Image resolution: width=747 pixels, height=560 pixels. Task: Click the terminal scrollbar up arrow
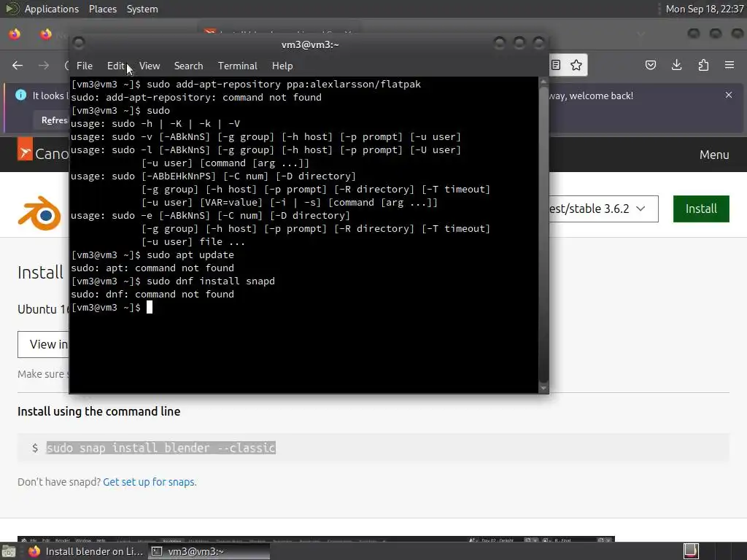click(543, 82)
